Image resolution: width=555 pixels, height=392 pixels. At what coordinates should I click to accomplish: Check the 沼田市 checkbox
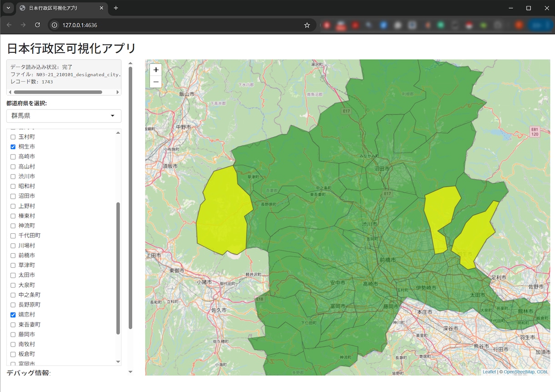[13, 196]
